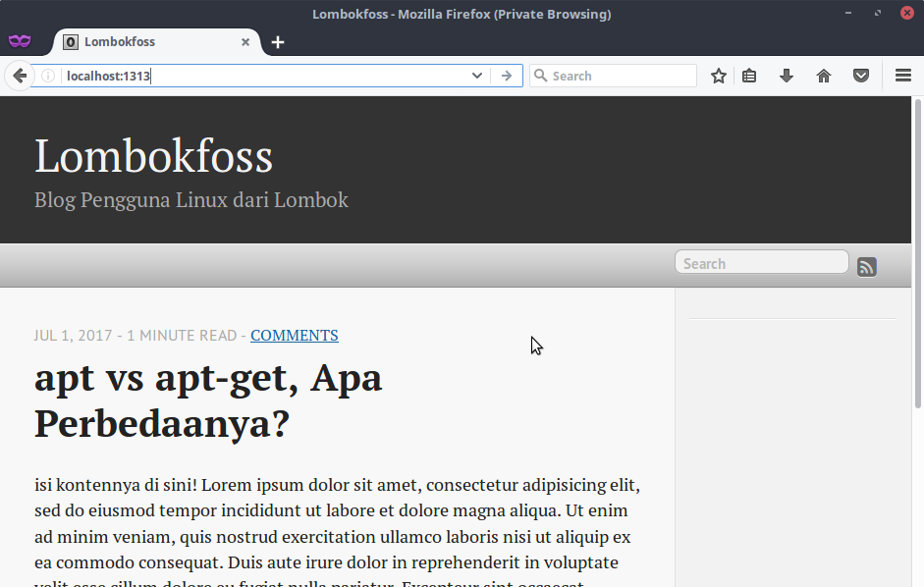This screenshot has height=587, width=924.
Task: Open the Firefox hamburger menu
Action: click(x=902, y=75)
